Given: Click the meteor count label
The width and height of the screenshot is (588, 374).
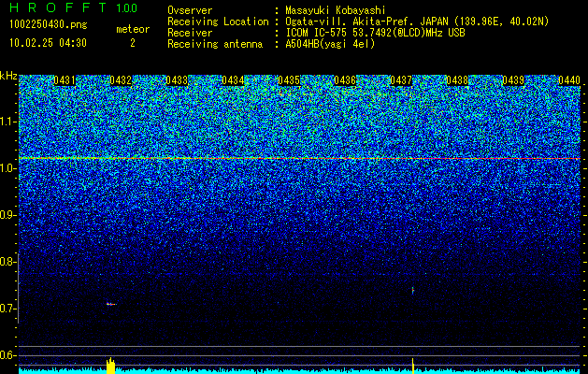Looking at the screenshot, I should 133,29.
